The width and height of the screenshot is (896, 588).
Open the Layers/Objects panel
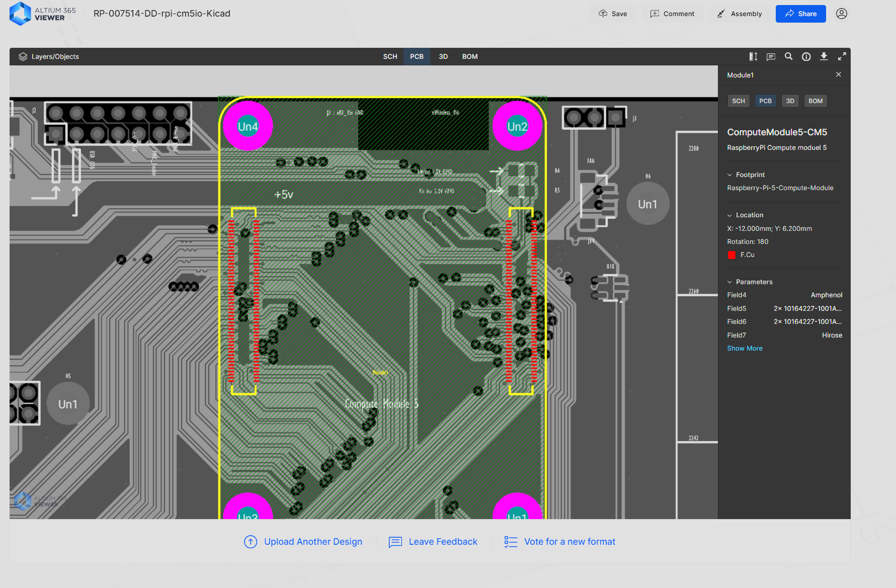coord(49,57)
